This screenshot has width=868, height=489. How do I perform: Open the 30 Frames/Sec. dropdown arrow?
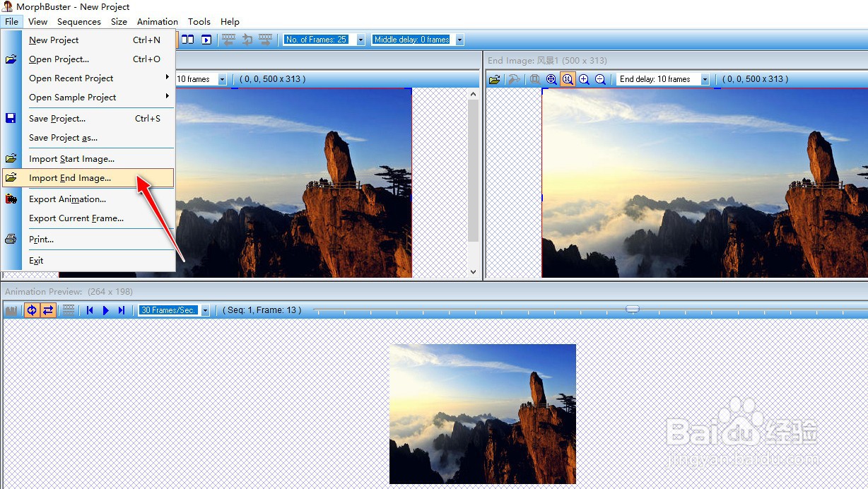click(206, 310)
